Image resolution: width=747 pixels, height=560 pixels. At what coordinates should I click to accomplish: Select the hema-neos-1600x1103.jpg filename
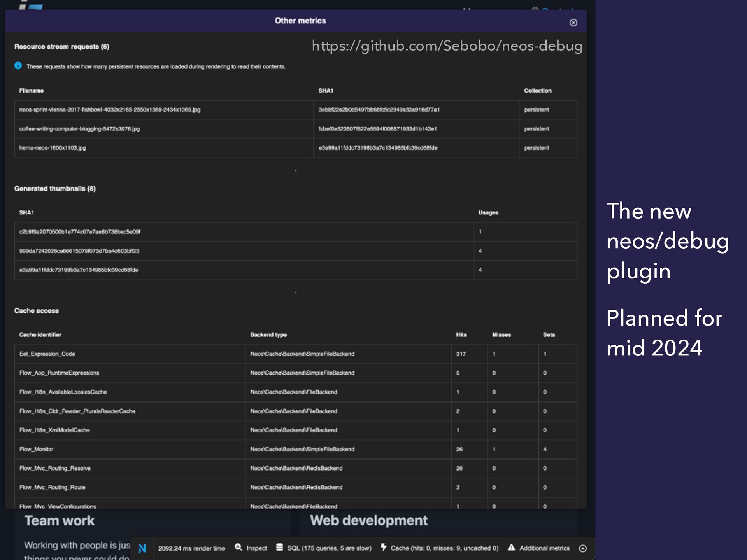53,148
